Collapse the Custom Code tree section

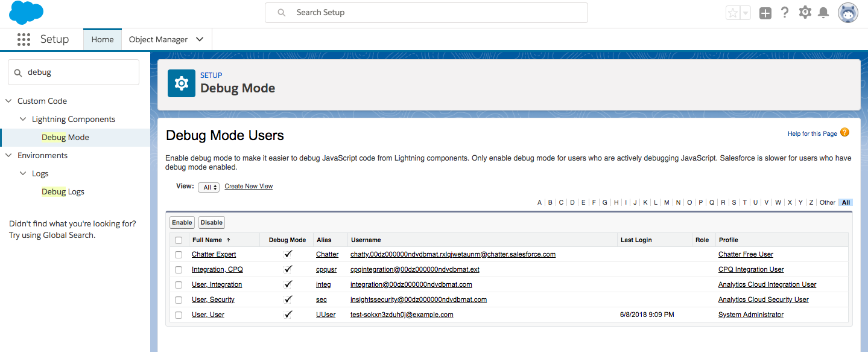point(8,101)
